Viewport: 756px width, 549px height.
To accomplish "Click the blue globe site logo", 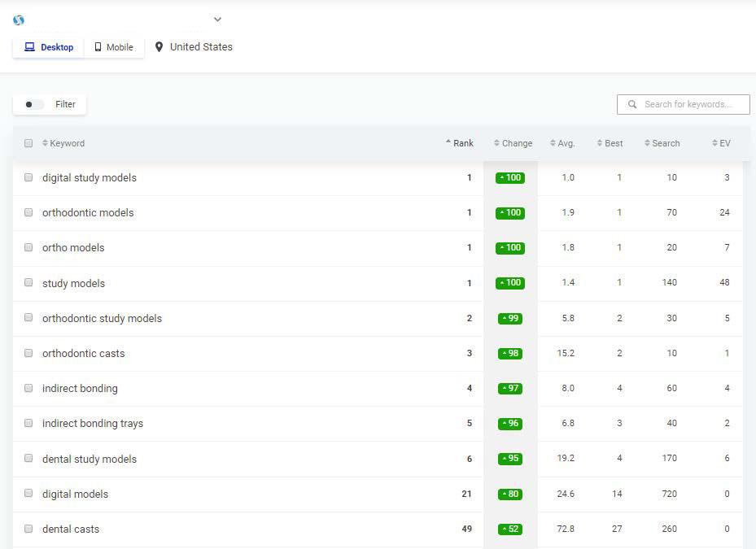I will pyautogui.click(x=19, y=20).
